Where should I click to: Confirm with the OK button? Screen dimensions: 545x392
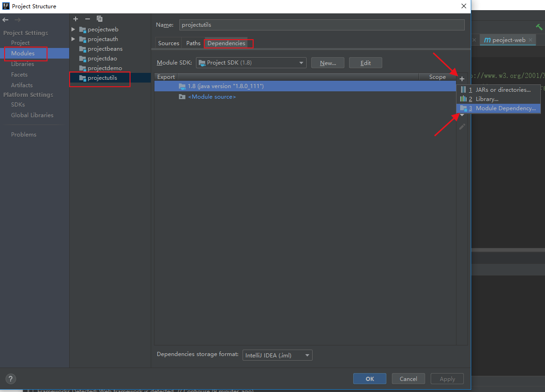pos(369,379)
